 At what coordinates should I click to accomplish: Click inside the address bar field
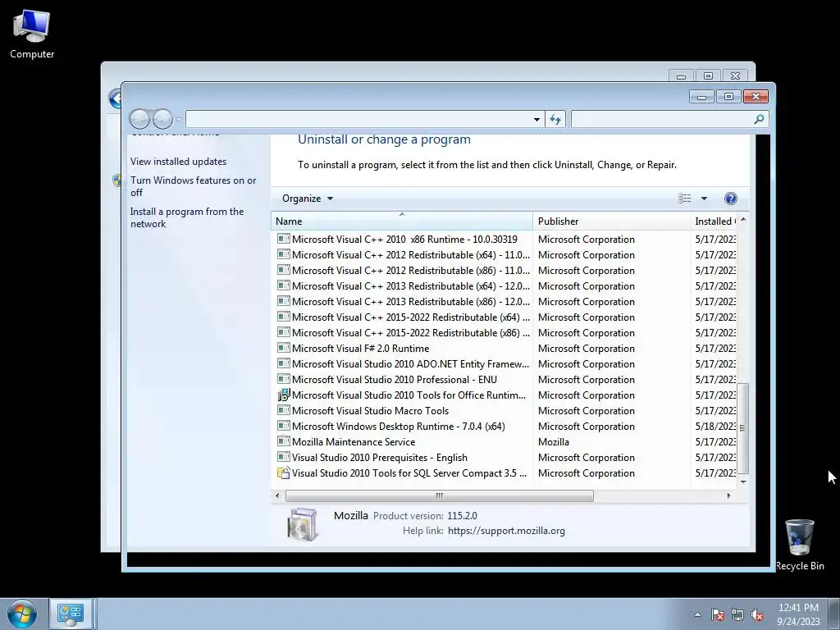pyautogui.click(x=358, y=119)
